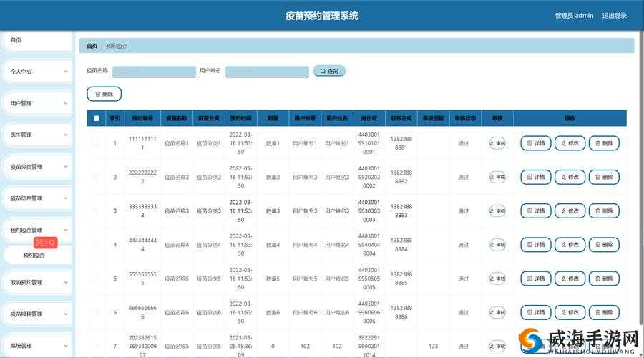Screen dimensions: 644x358
Task: Click 审核 icon button for row 6
Action: click(x=497, y=312)
